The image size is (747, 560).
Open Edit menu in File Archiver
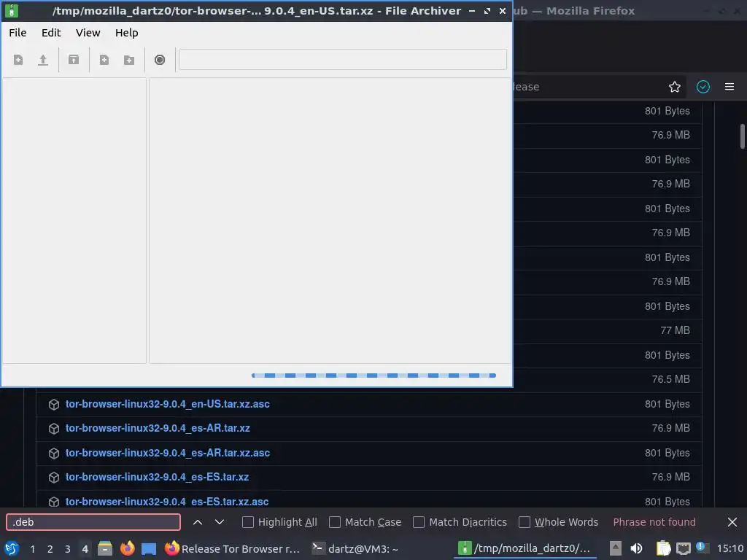(51, 33)
